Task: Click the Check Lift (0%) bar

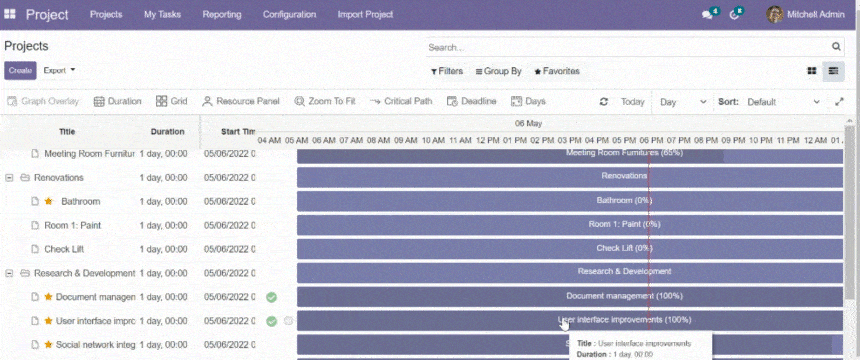Action: click(569, 249)
